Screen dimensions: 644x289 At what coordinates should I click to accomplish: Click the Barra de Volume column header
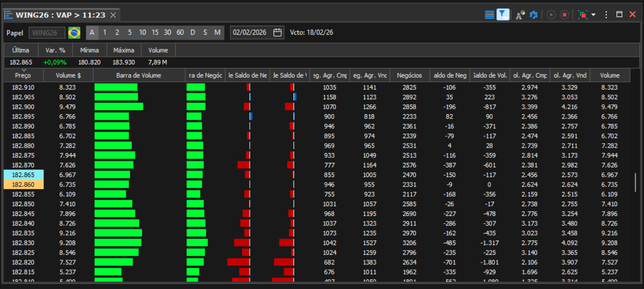tap(139, 75)
